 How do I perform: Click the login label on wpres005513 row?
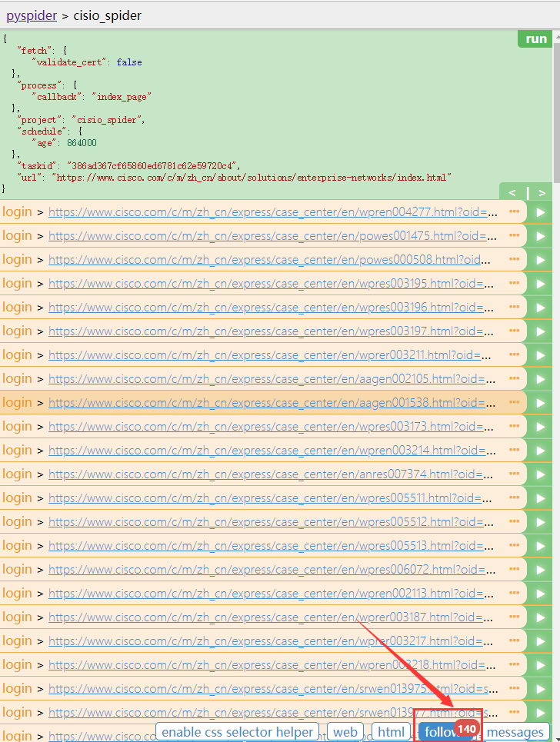[x=17, y=546]
